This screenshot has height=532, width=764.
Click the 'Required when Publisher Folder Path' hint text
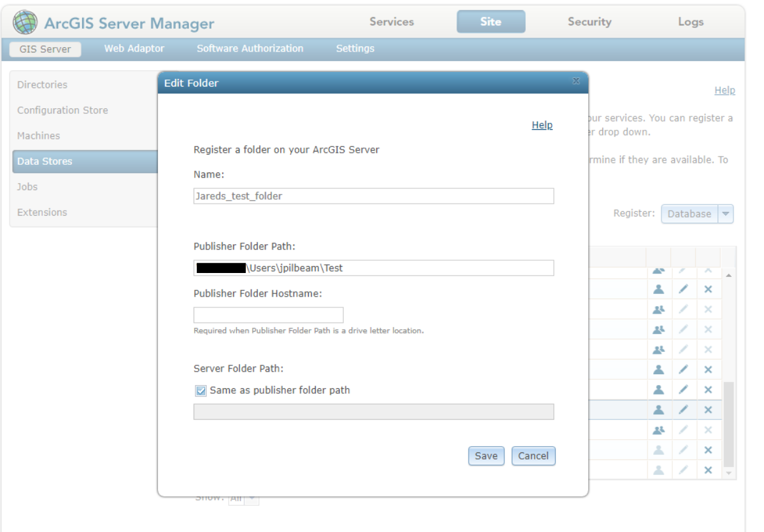click(x=309, y=331)
